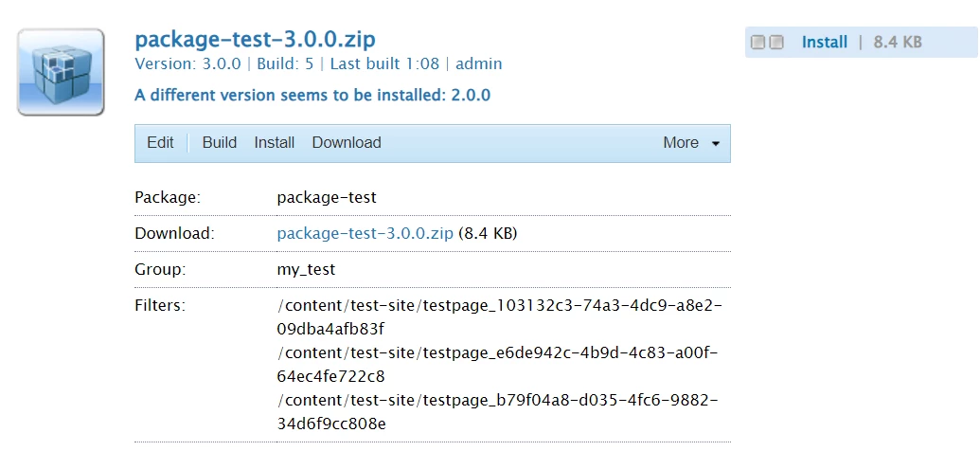The image size is (980, 469).
Task: Click the first status square beside Install
Action: point(757,43)
